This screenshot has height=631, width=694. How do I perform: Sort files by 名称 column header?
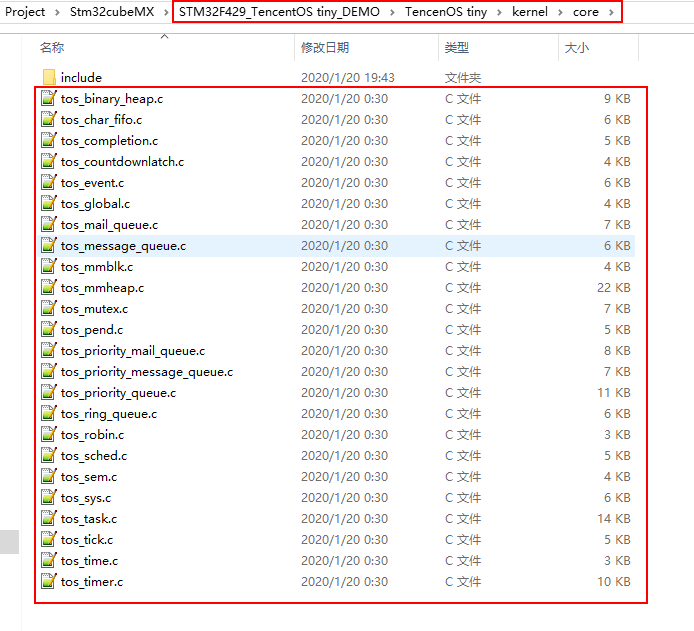pos(52,47)
